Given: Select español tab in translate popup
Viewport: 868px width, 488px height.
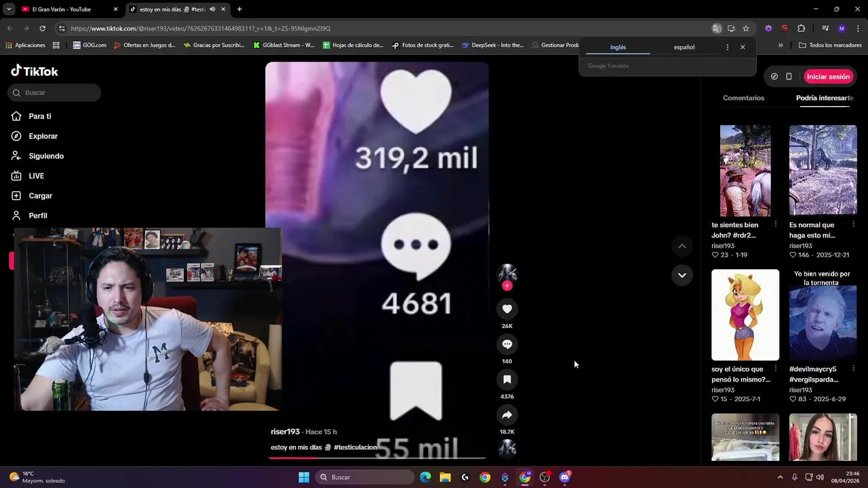Looking at the screenshot, I should [684, 47].
